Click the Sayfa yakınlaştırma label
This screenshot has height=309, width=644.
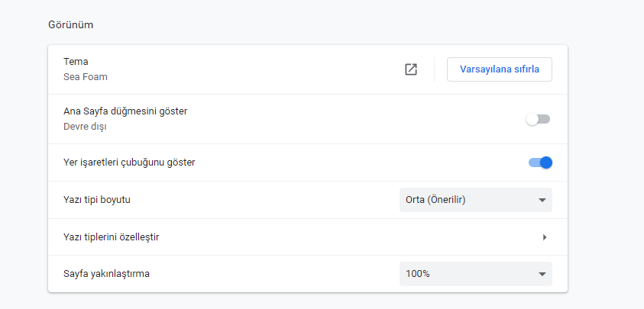coord(106,274)
